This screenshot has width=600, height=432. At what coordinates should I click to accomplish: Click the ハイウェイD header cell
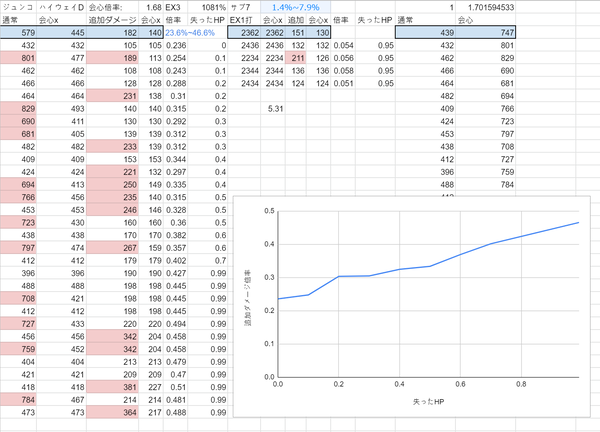click(x=61, y=7)
